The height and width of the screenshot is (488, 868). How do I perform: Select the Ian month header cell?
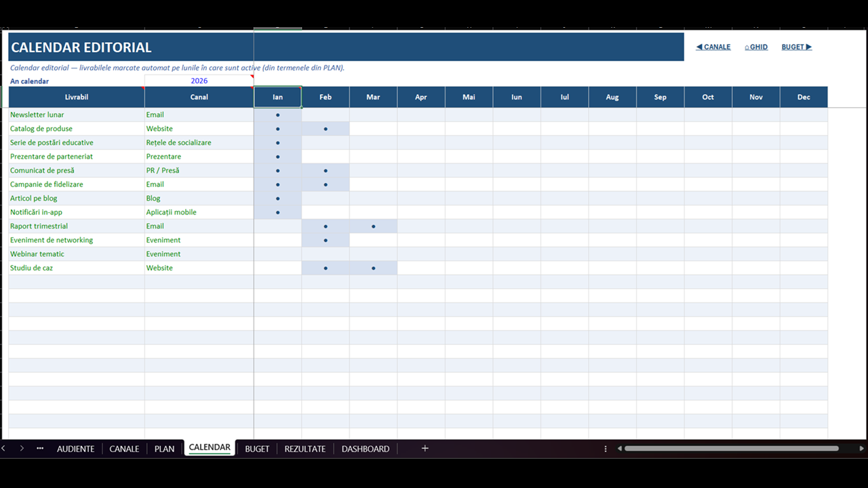278,97
